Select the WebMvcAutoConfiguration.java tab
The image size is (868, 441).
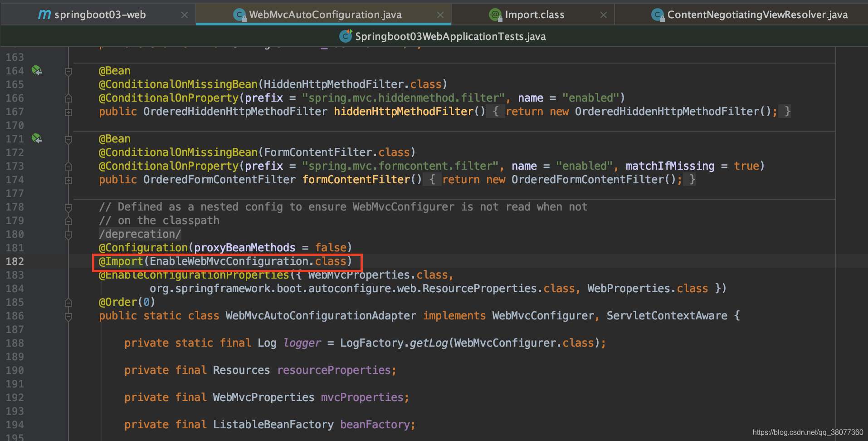click(x=324, y=15)
